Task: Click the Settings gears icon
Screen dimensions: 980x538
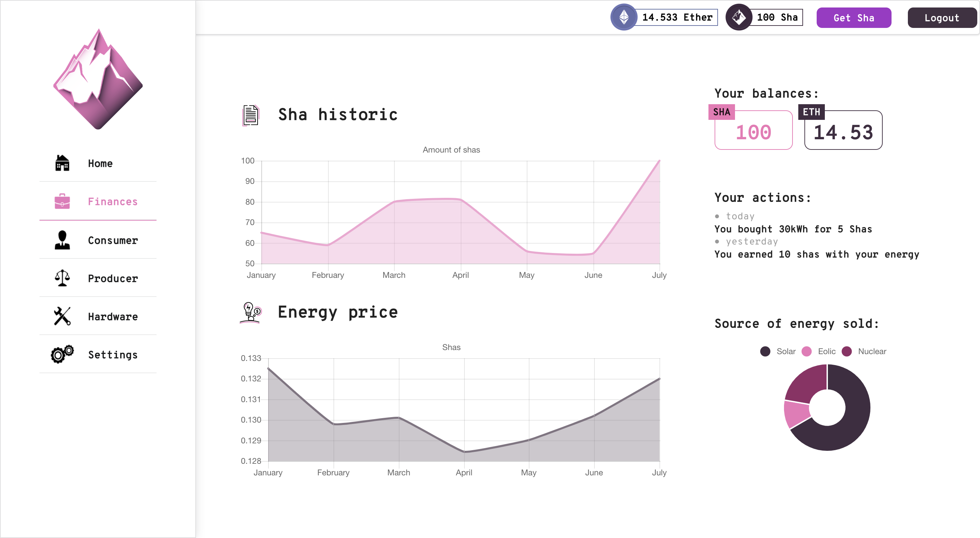Action: 62,354
